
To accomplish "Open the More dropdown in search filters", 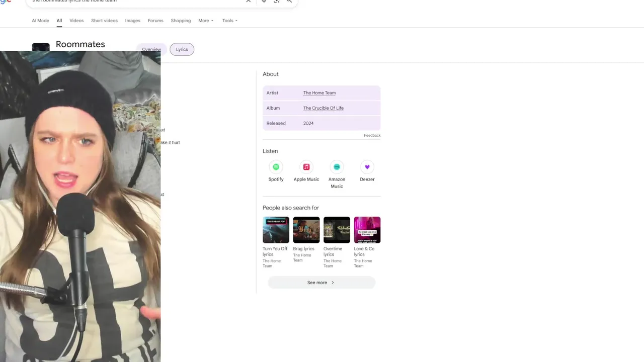I will [206, 21].
